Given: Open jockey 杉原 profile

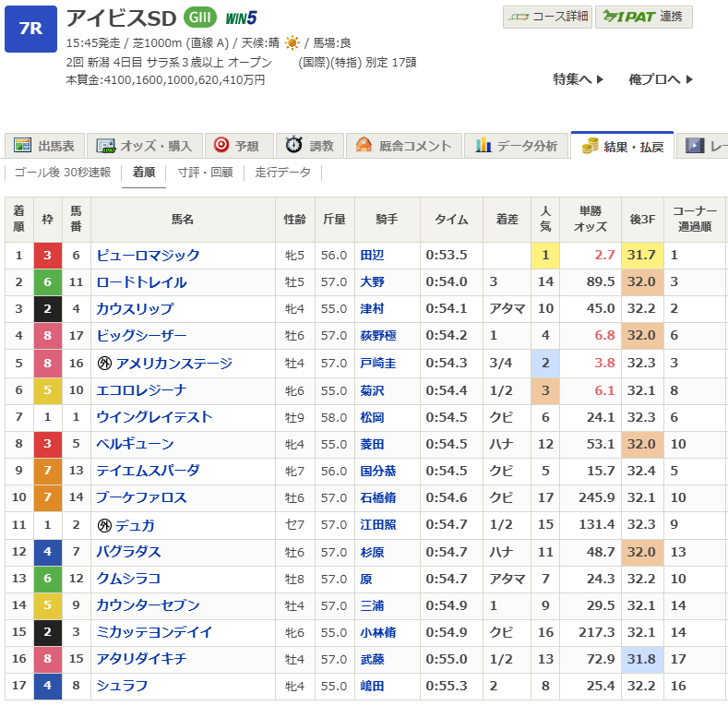Looking at the screenshot, I should [x=373, y=552].
